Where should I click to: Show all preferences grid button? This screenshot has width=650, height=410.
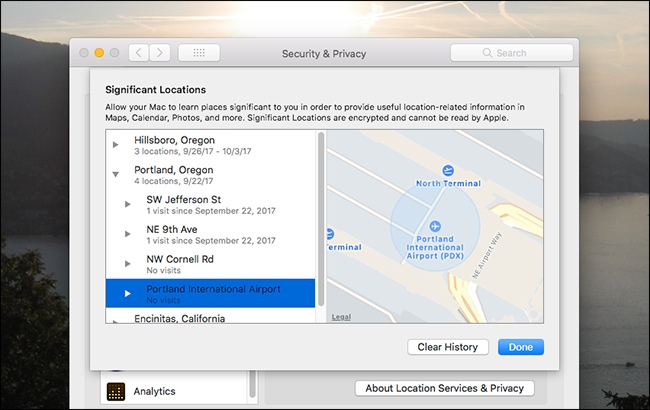pos(199,53)
